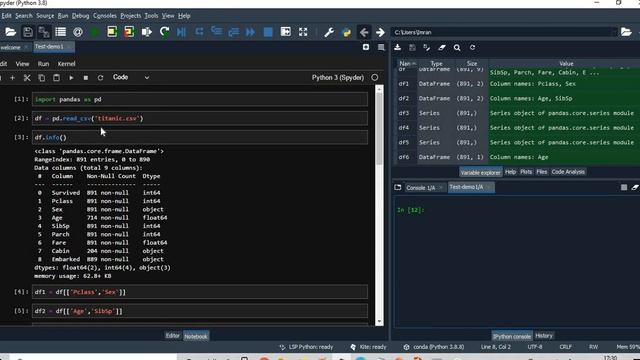
Task: Open PYTHONPATH manager python icon
Action: (x=347, y=32)
